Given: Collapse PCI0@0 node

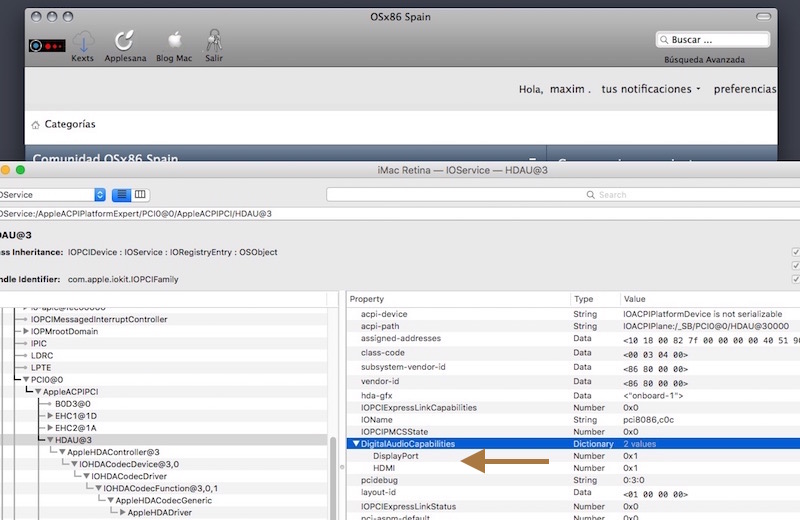Looking at the screenshot, I should (26, 380).
